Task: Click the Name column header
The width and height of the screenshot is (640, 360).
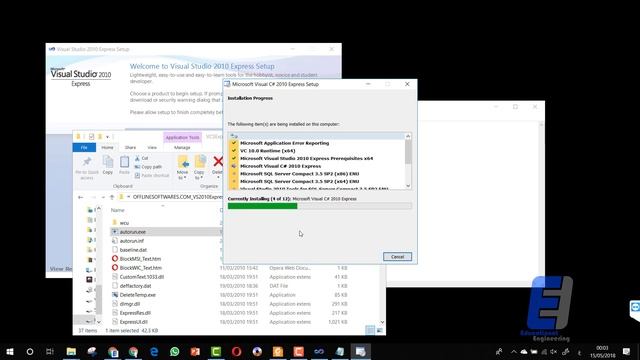Action: (x=118, y=210)
